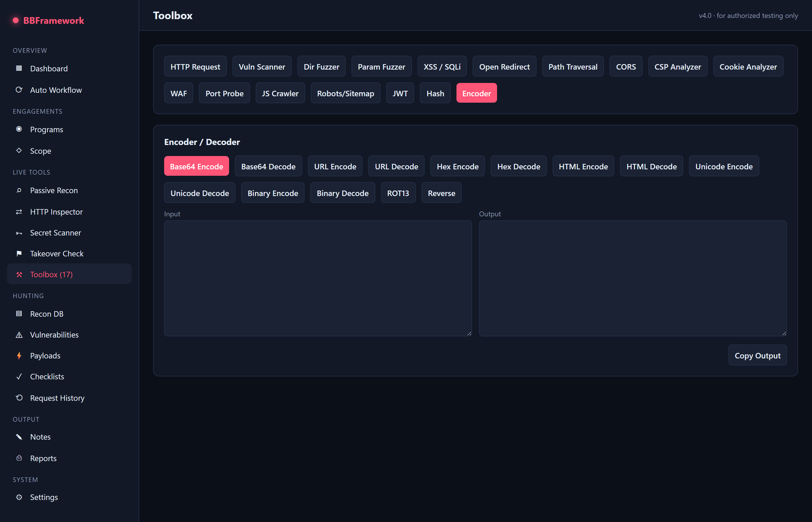Switch to Open Redirect tool

tap(504, 66)
